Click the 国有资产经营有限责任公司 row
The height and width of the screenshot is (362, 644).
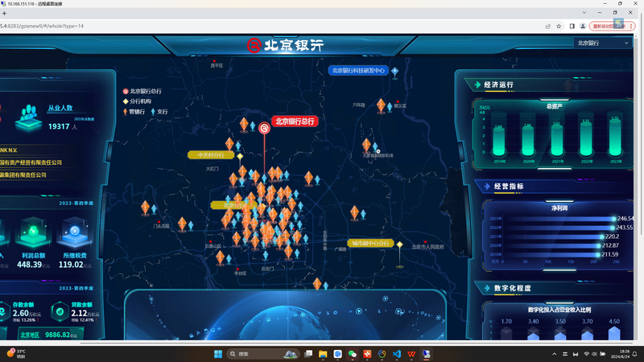pyautogui.click(x=31, y=162)
